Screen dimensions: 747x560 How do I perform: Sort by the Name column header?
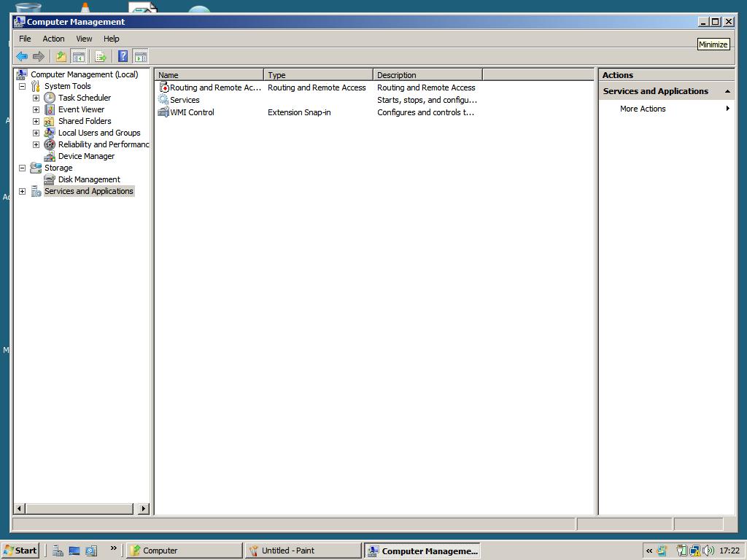click(x=209, y=75)
